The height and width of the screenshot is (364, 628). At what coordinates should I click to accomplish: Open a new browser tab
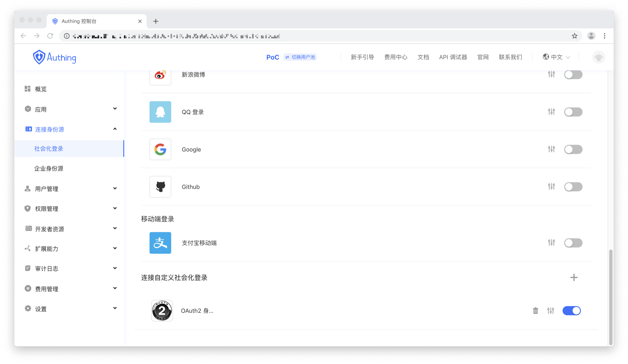pyautogui.click(x=156, y=21)
